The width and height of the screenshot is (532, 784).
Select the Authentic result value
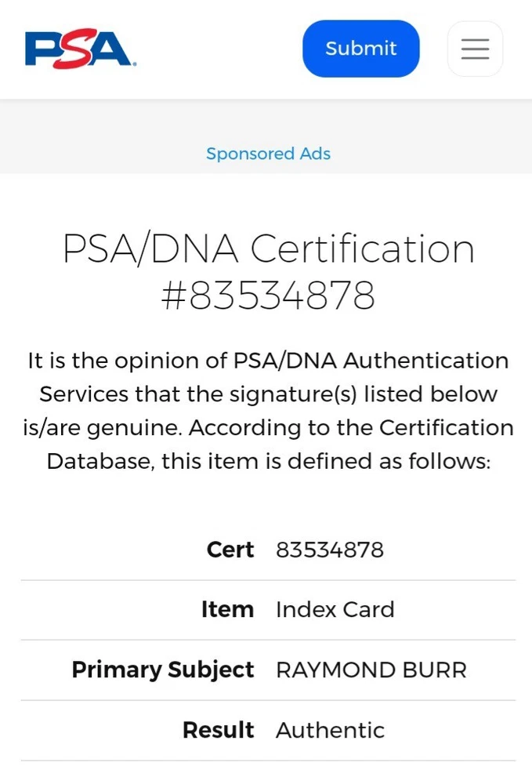pyautogui.click(x=331, y=730)
